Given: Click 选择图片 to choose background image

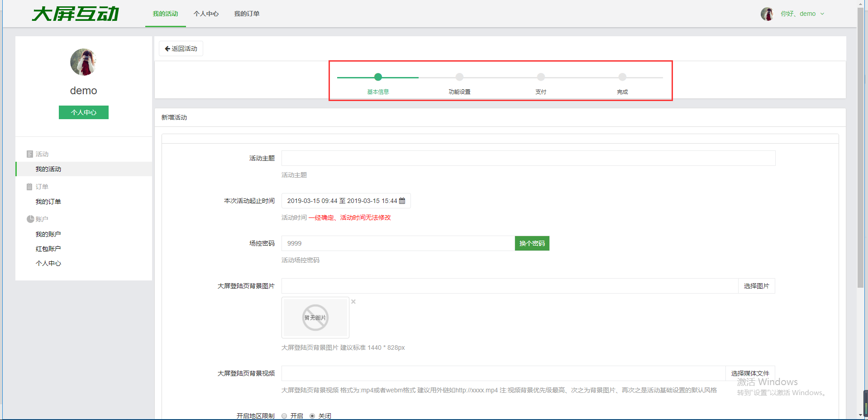Looking at the screenshot, I should point(756,286).
